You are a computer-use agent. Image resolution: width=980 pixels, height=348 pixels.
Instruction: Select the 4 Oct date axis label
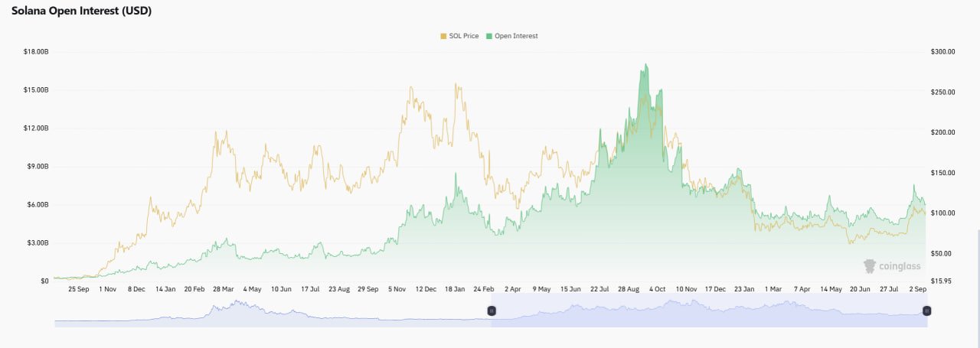pyautogui.click(x=658, y=290)
